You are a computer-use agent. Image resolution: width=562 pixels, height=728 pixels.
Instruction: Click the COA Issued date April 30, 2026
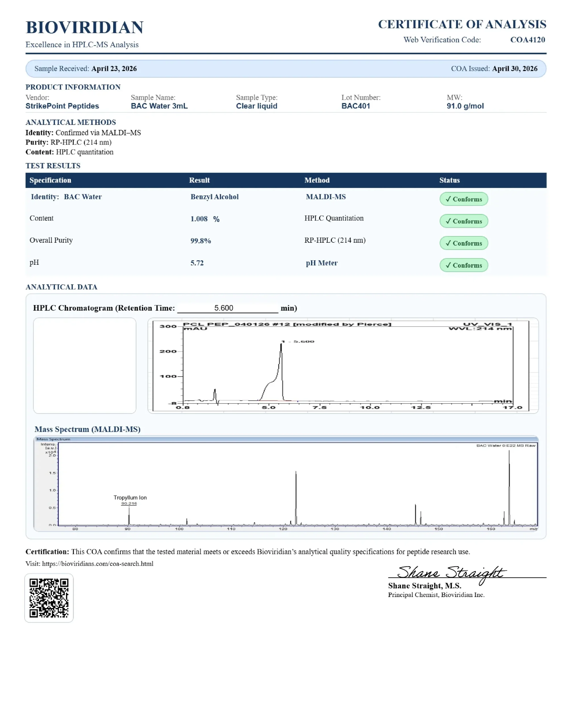tap(515, 69)
